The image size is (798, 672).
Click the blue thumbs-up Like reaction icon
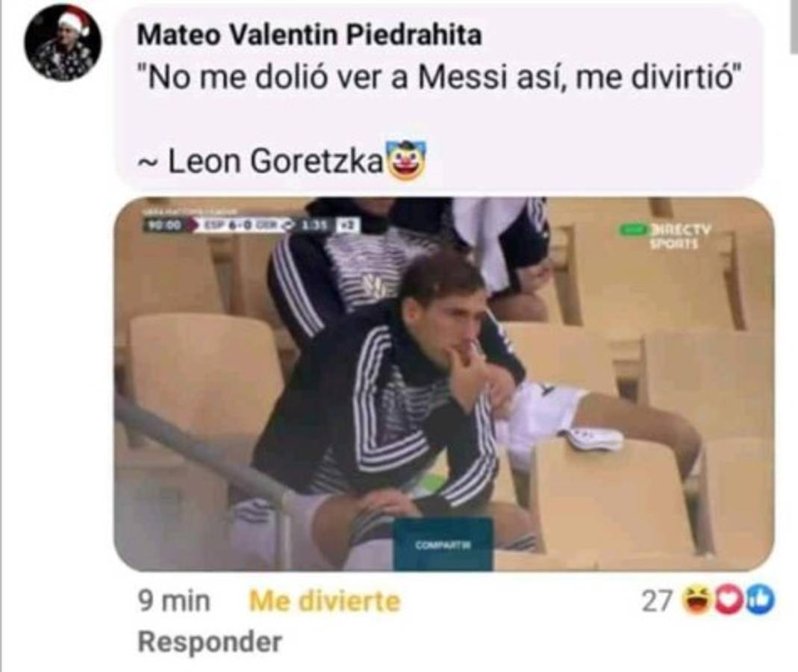tap(758, 600)
